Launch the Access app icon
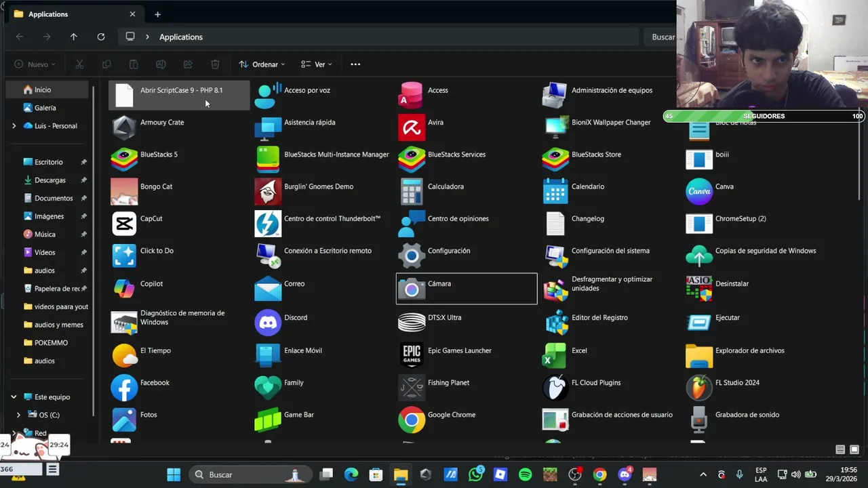This screenshot has width=868, height=488. [412, 96]
